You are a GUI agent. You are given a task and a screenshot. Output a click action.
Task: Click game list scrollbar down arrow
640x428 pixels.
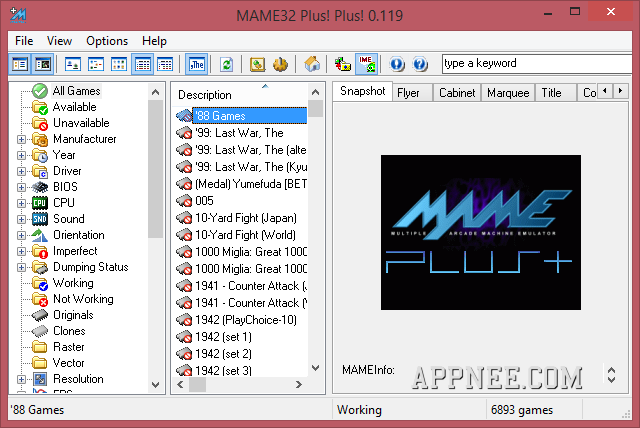[x=316, y=368]
